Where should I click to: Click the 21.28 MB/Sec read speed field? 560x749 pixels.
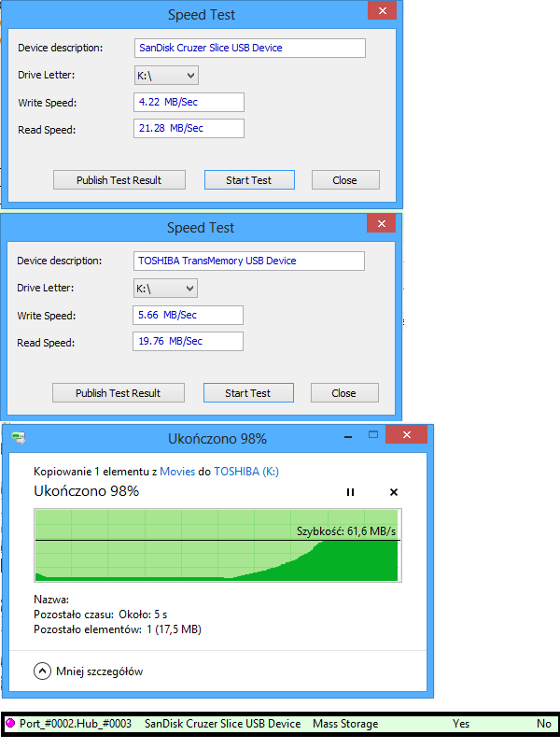tap(189, 129)
